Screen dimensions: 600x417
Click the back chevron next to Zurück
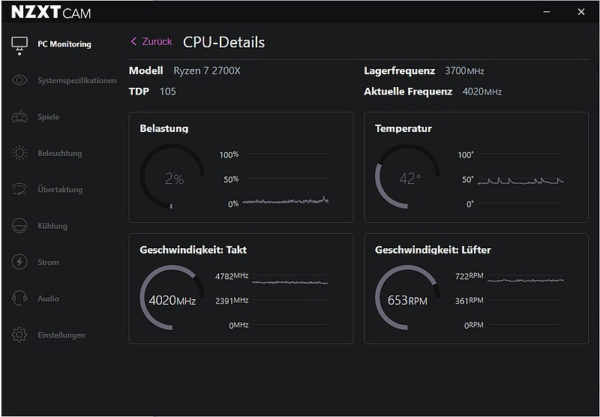pos(134,42)
